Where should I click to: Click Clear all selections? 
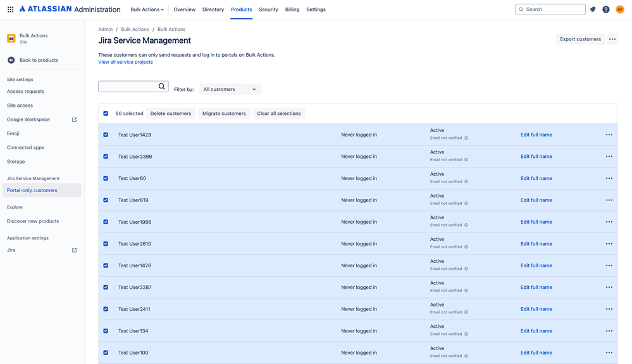(x=279, y=114)
